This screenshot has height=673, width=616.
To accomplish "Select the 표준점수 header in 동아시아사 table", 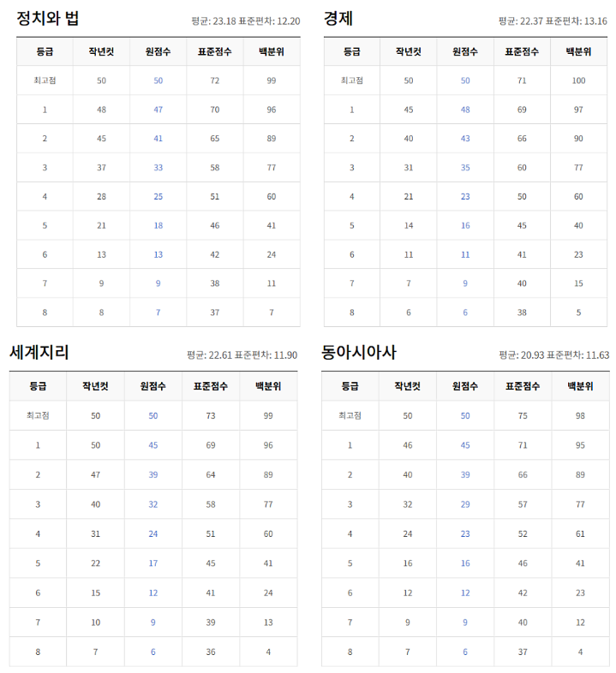I will click(523, 386).
